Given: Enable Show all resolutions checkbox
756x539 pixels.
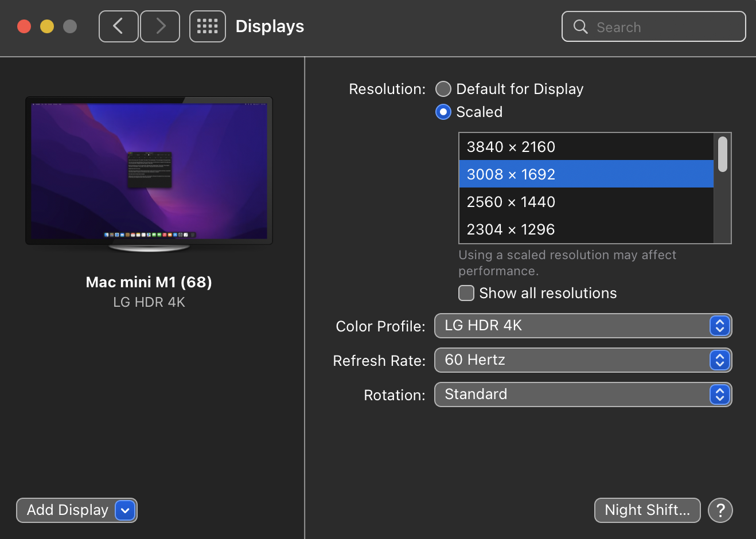Looking at the screenshot, I should tap(466, 293).
